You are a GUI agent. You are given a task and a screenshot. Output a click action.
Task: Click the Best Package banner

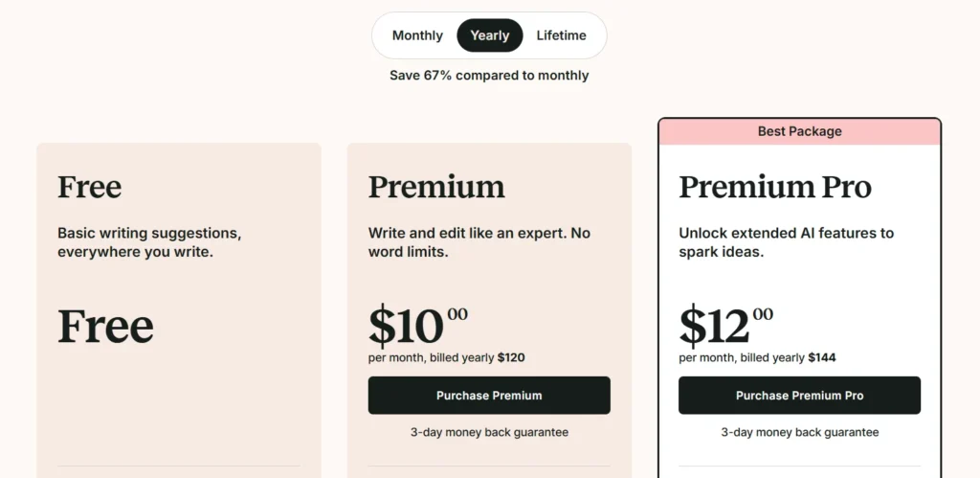pyautogui.click(x=799, y=131)
